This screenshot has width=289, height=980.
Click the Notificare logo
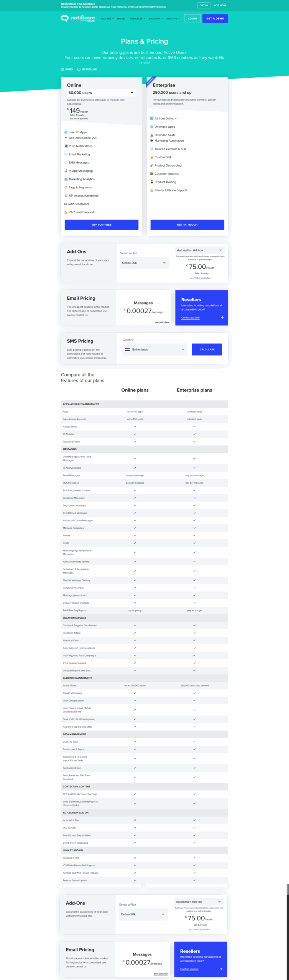click(78, 18)
